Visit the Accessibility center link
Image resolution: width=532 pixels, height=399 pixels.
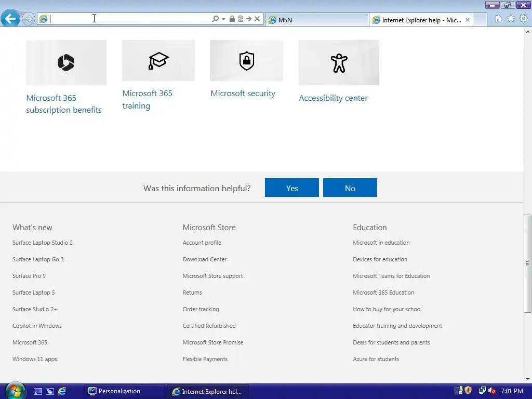333,98
